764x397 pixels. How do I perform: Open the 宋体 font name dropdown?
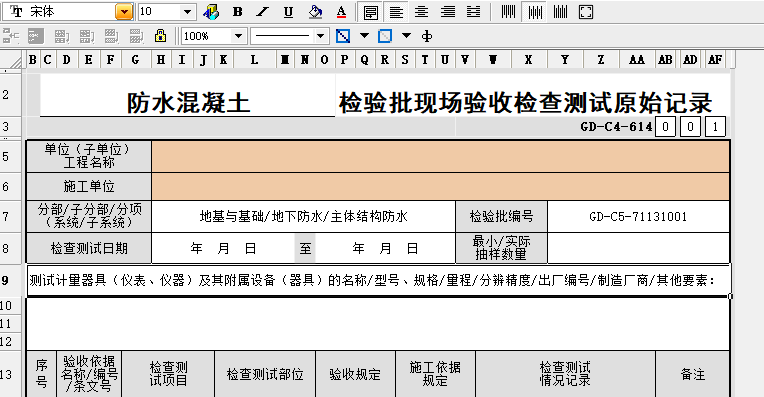click(x=124, y=12)
